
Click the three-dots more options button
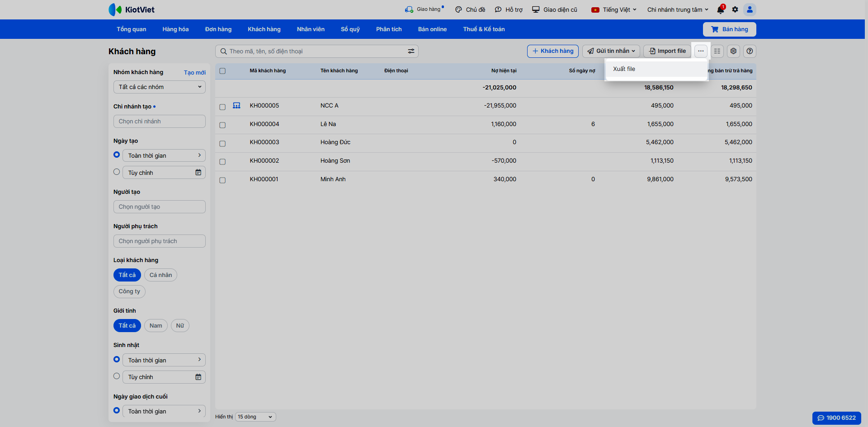[x=701, y=51]
